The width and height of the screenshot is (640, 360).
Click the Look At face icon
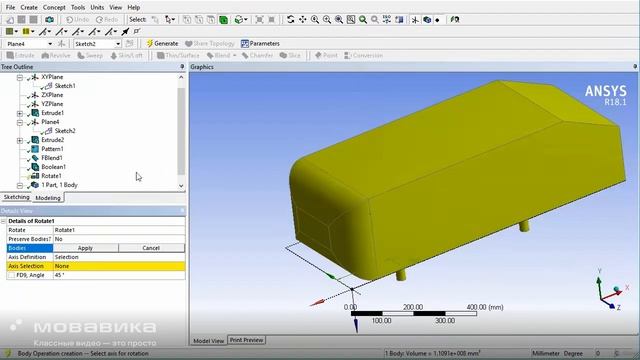(x=399, y=20)
